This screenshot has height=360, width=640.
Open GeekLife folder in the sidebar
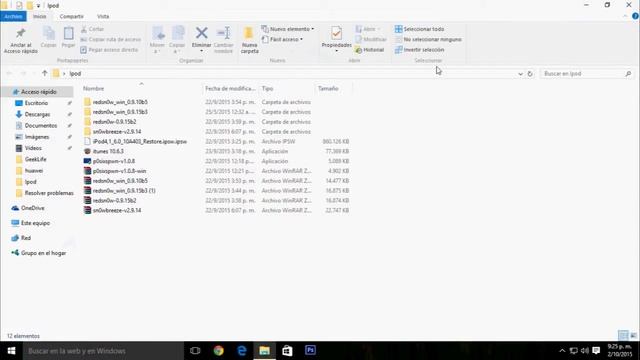pyautogui.click(x=35, y=159)
